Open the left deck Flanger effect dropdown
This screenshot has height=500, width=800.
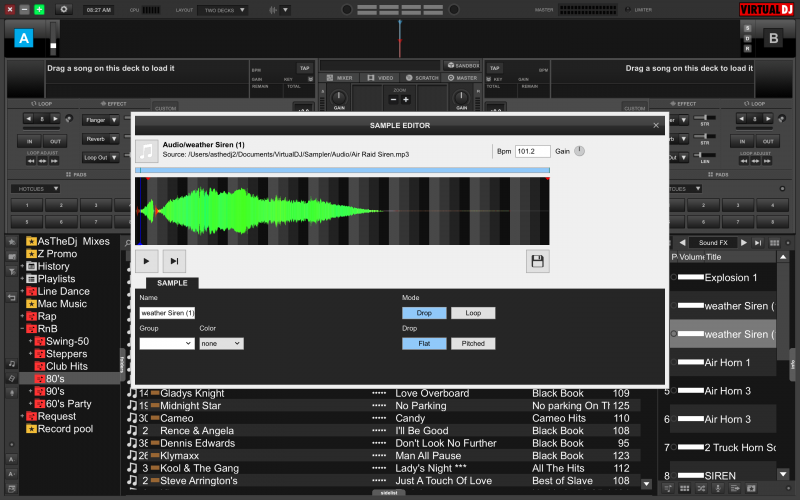(x=101, y=120)
